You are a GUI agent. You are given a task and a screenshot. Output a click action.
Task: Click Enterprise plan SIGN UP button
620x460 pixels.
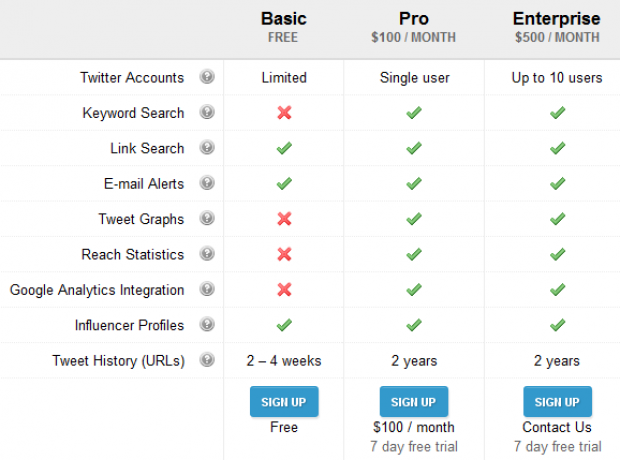(558, 402)
